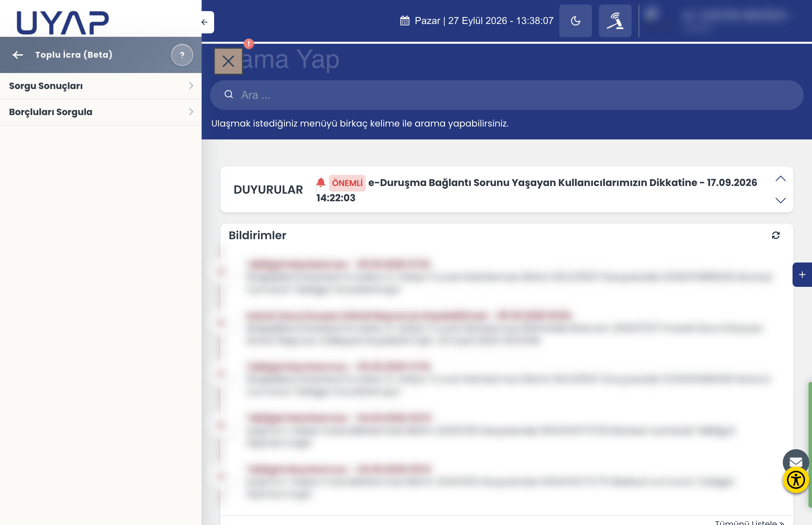The width and height of the screenshot is (812, 525).
Task: Close the search panel with X
Action: 228,61
